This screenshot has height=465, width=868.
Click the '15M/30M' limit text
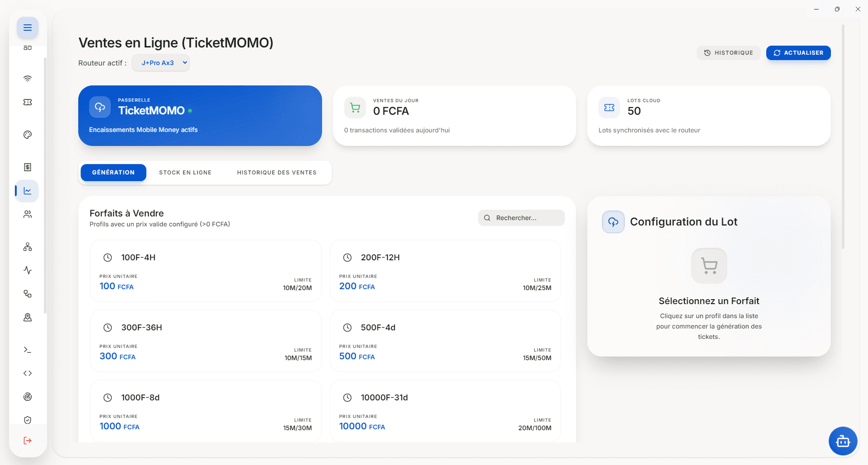pos(298,428)
